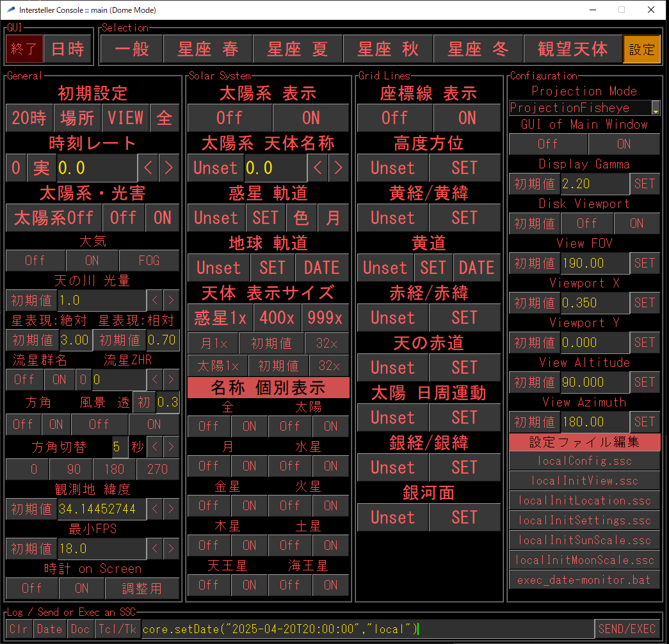Open the 日時 date-time GUI
Screen dimensions: 669x644
tap(67, 49)
